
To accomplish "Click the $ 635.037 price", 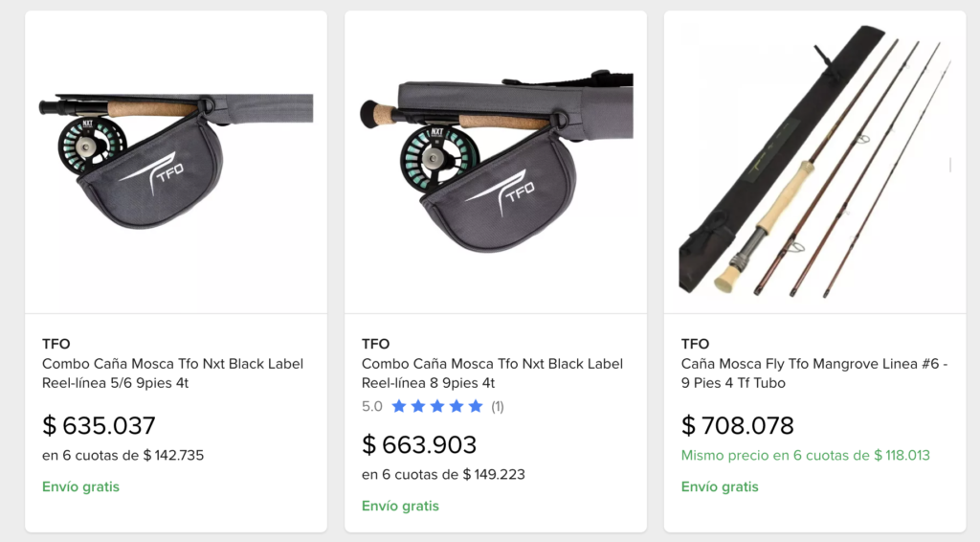I will (x=99, y=425).
